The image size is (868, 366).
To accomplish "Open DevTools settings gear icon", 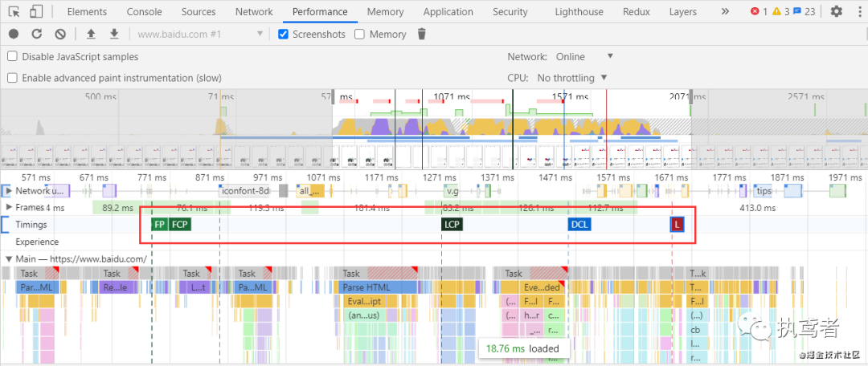I will (837, 11).
